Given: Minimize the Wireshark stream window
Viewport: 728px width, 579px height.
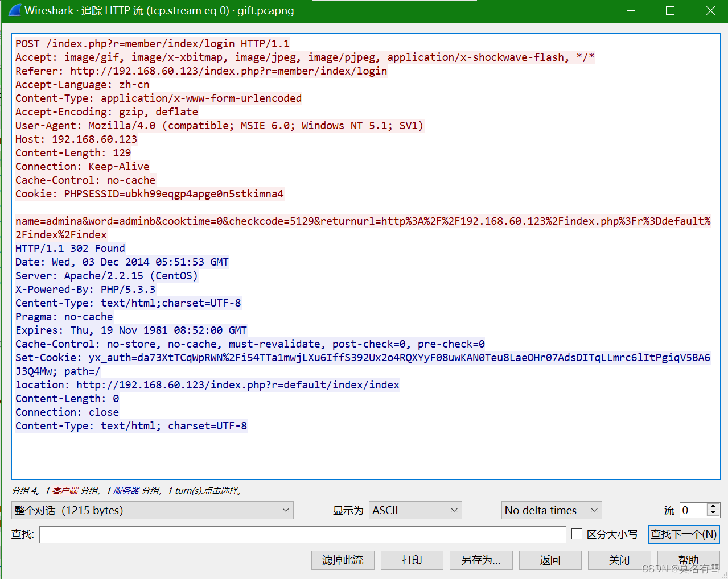Looking at the screenshot, I should point(631,10).
